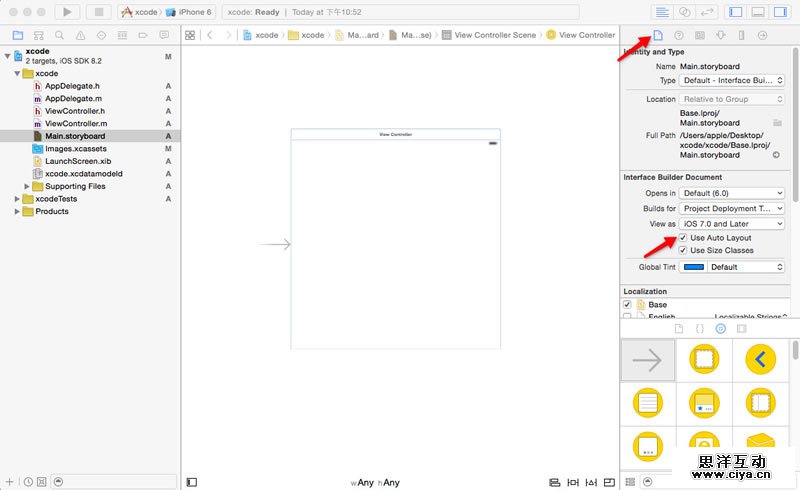The width and height of the screenshot is (800, 490).
Task: Click the Run (play) button
Action: coord(67,12)
